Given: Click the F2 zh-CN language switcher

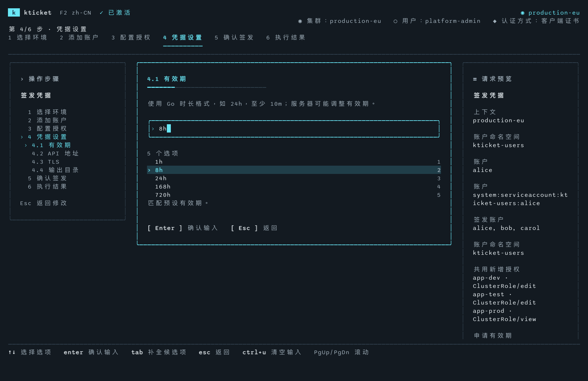Looking at the screenshot, I should click(x=75, y=13).
